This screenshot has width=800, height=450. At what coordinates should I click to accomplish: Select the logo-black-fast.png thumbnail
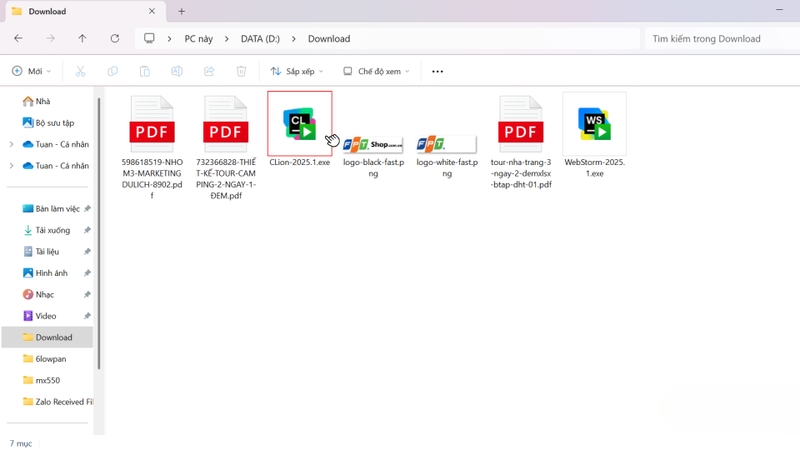tap(373, 145)
